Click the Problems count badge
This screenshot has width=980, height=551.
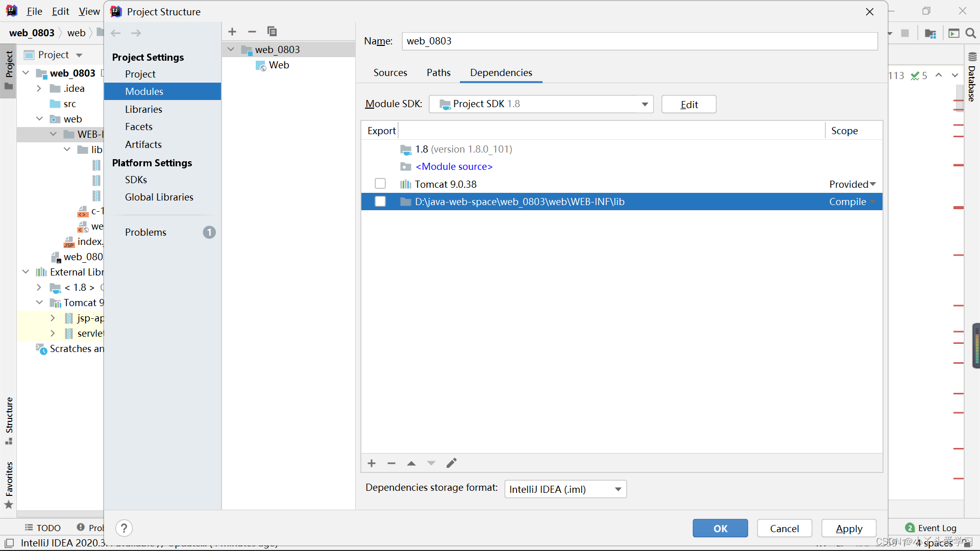(209, 233)
